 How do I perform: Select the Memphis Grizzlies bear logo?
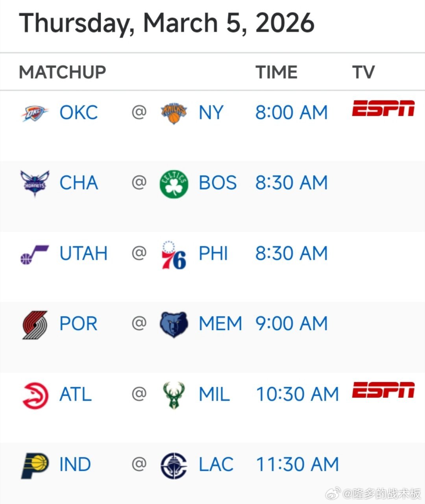pos(174,325)
